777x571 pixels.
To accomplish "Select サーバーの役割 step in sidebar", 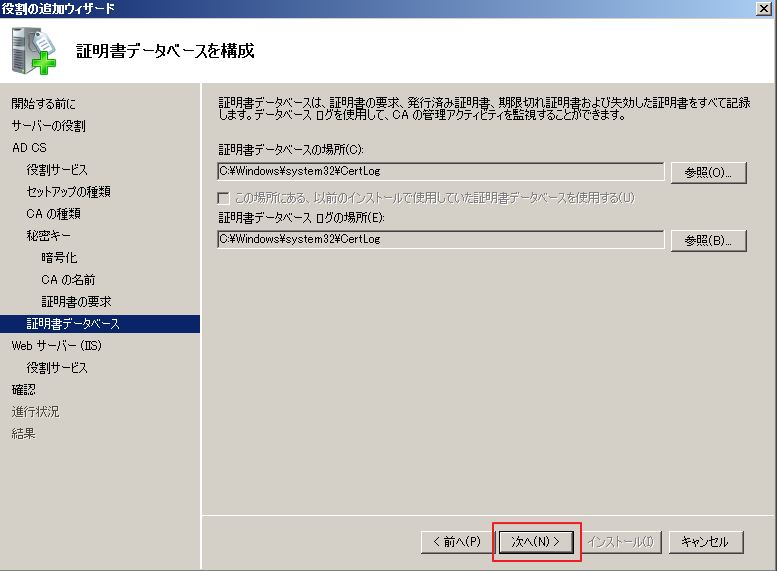I will click(49, 126).
